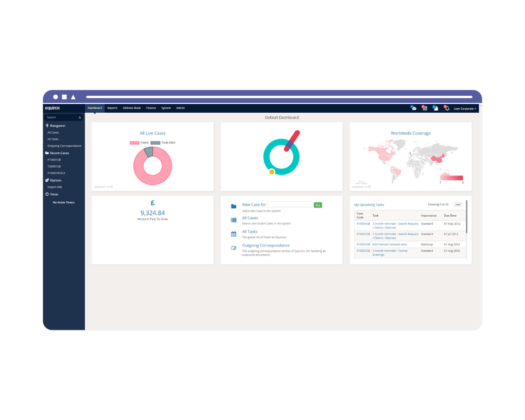Open the notifications bell icon

coord(447,108)
